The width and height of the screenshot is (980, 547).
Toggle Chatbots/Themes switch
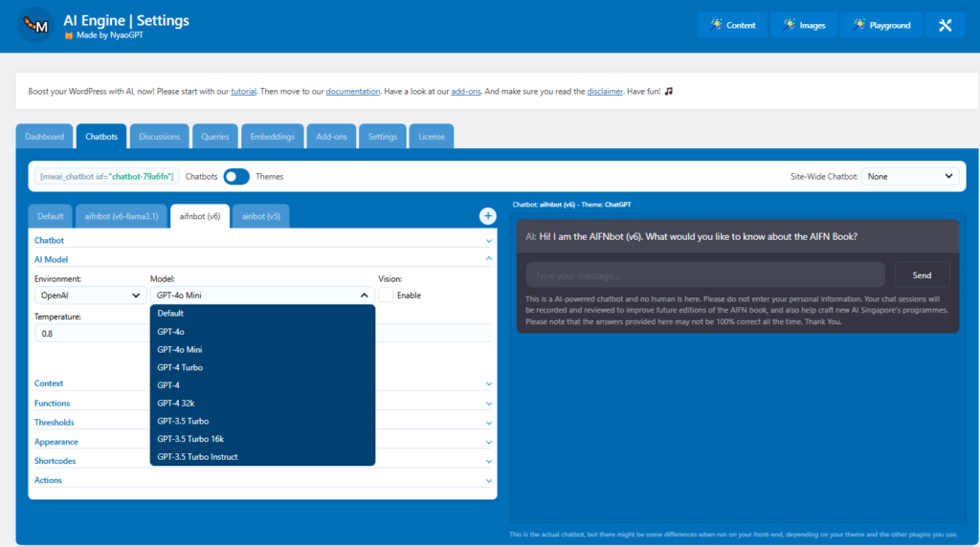(236, 176)
